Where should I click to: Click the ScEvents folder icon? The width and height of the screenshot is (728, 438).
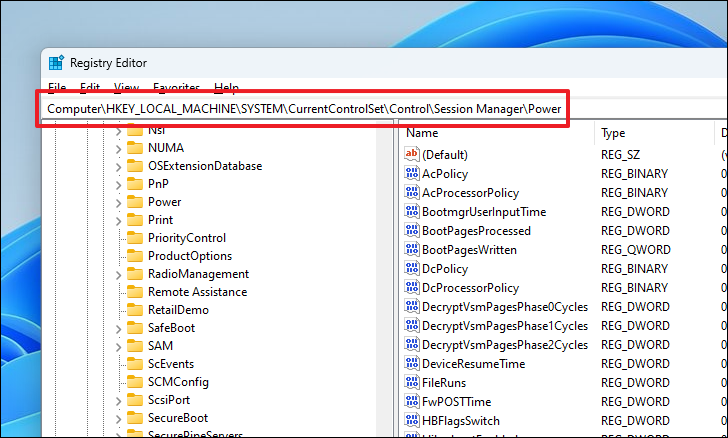click(135, 364)
